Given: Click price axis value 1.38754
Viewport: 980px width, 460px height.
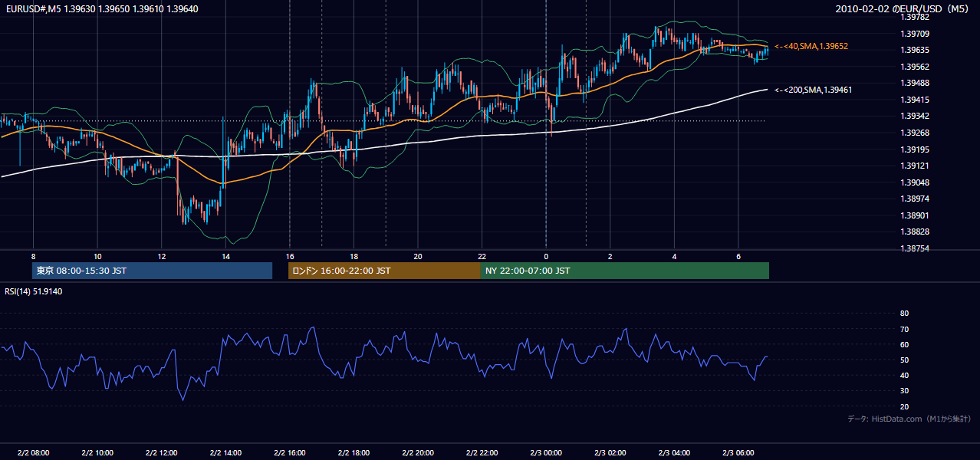Looking at the screenshot, I should click(x=915, y=248).
